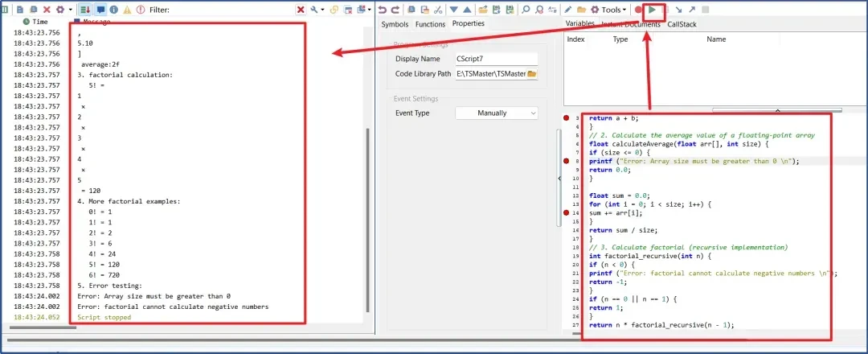This screenshot has width=868, height=354.
Task: Click the gray stop square icon
Action: click(x=706, y=10)
